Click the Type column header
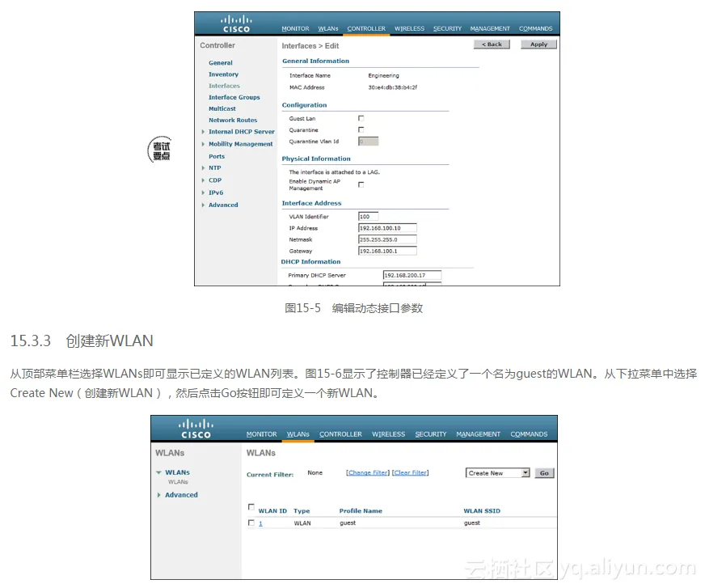 click(x=302, y=511)
